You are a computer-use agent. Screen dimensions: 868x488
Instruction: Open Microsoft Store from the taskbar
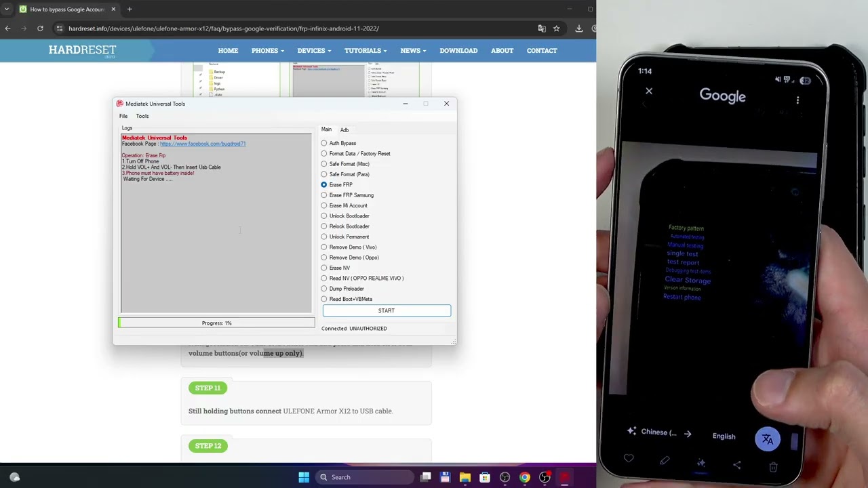pyautogui.click(x=484, y=477)
